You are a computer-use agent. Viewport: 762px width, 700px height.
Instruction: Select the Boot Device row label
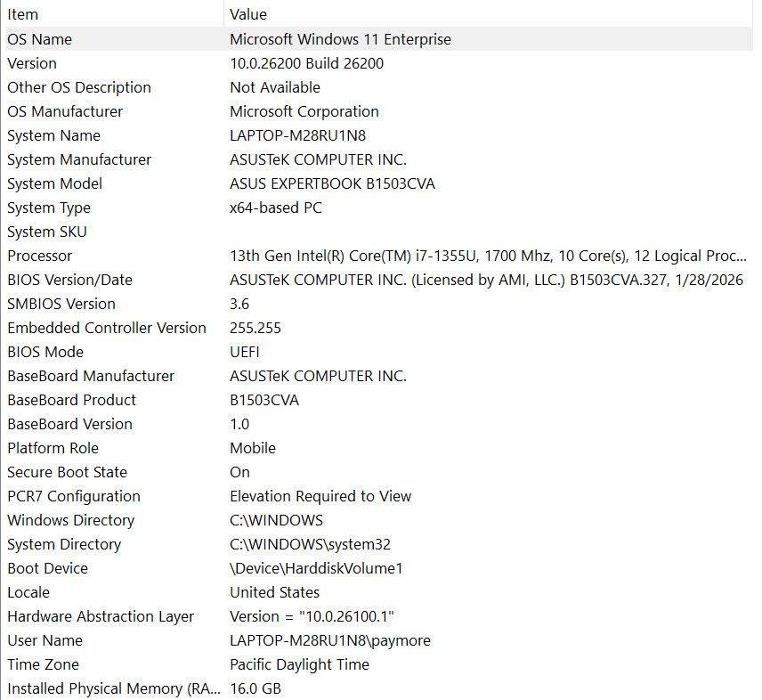tap(48, 568)
